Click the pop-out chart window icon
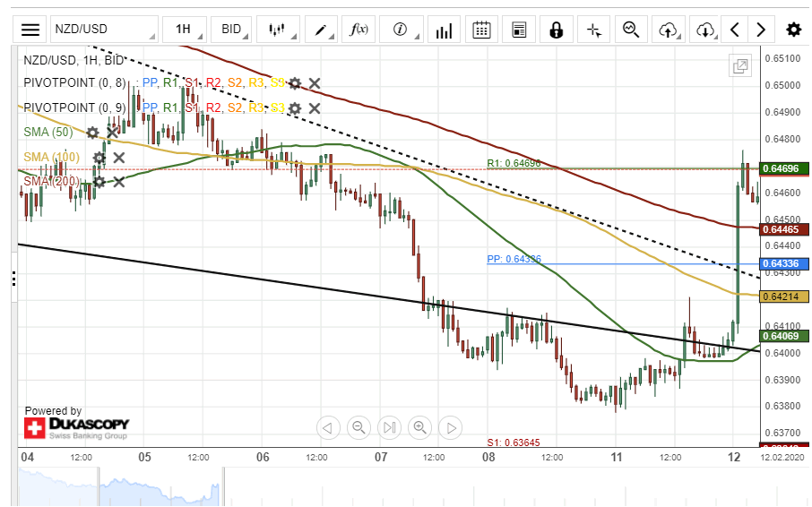Image resolution: width=812 pixels, height=507 pixels. pos(740,65)
